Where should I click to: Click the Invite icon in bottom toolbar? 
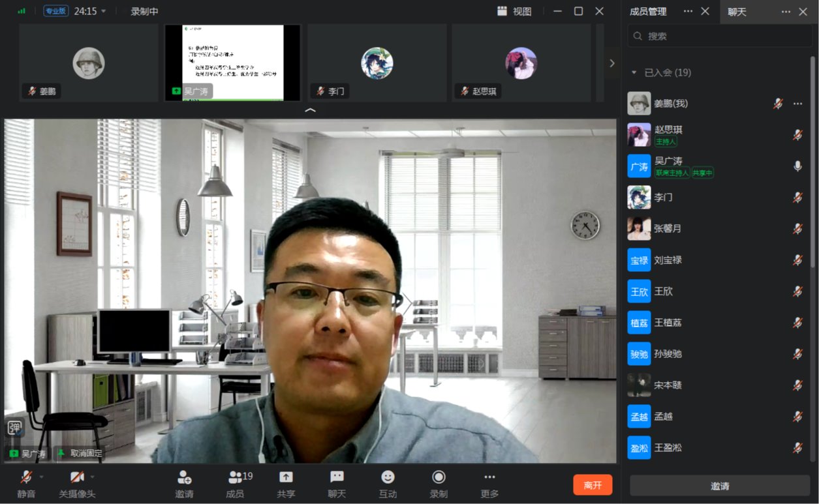click(184, 477)
